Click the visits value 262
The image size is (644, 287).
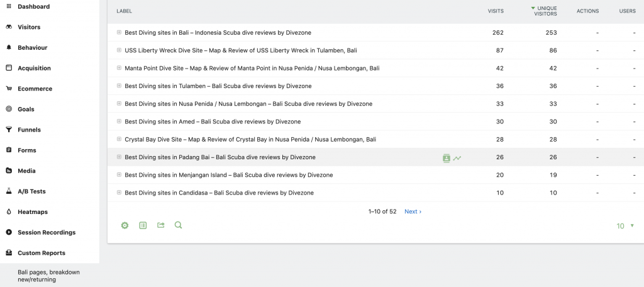pos(498,33)
